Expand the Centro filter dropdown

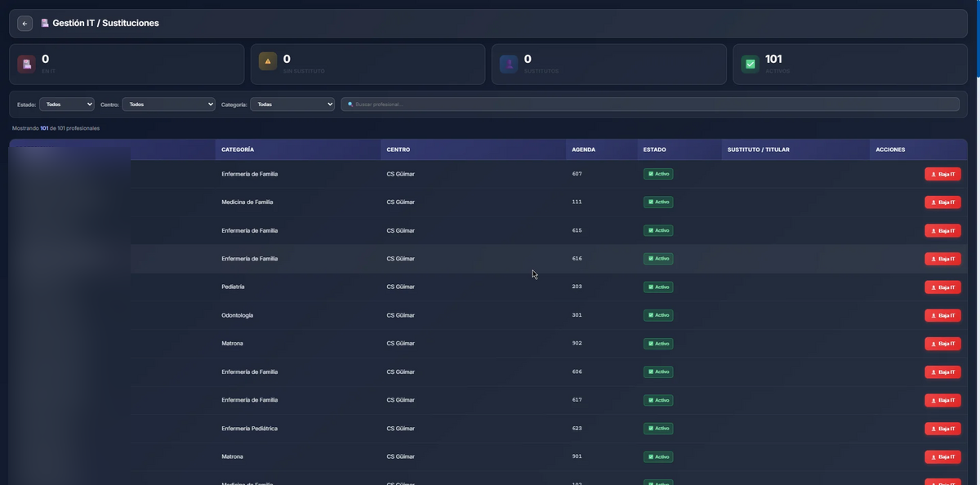click(x=168, y=105)
